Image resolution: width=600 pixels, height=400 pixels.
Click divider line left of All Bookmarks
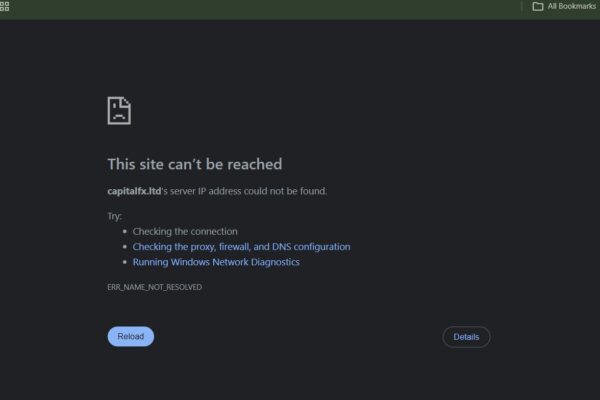(x=522, y=7)
